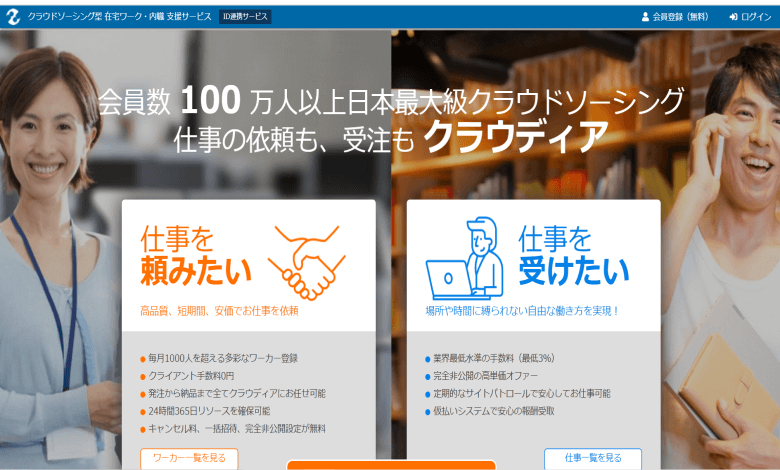Click the login arrow icon beside ログイン
The height and width of the screenshot is (470, 780).
pyautogui.click(x=733, y=17)
